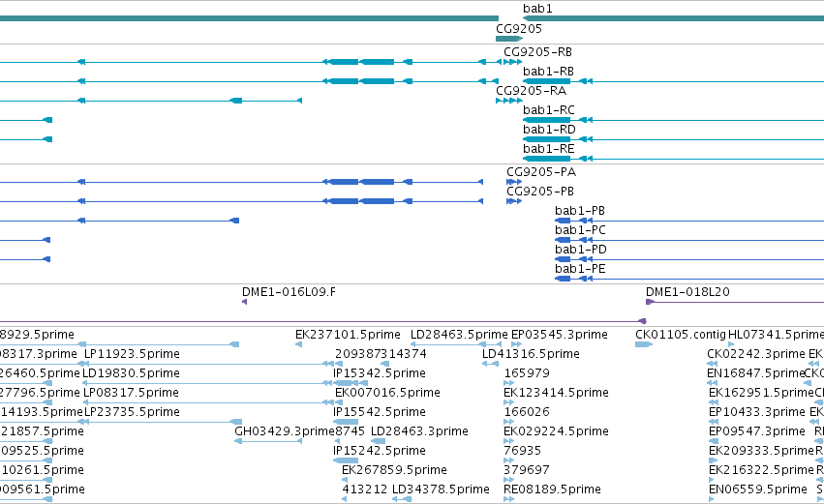Click the LD28463.5prime EST label
This screenshot has width=824, height=504.
tap(459, 335)
